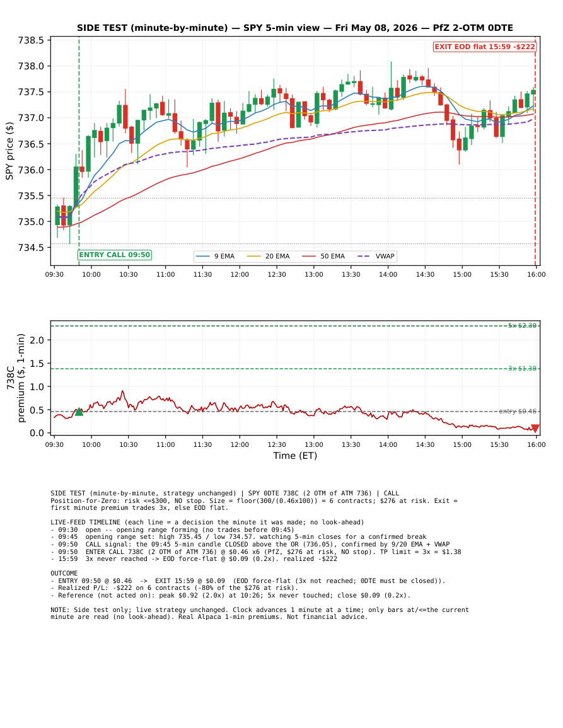Click the 'Reference (not acted on)' outcome line
Image resolution: width=563 pixels, height=728 pixels.
click(230, 595)
